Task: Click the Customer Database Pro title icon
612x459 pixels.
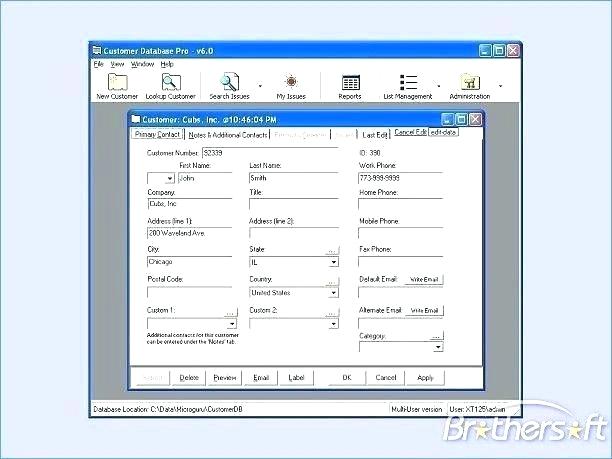Action: (97, 51)
